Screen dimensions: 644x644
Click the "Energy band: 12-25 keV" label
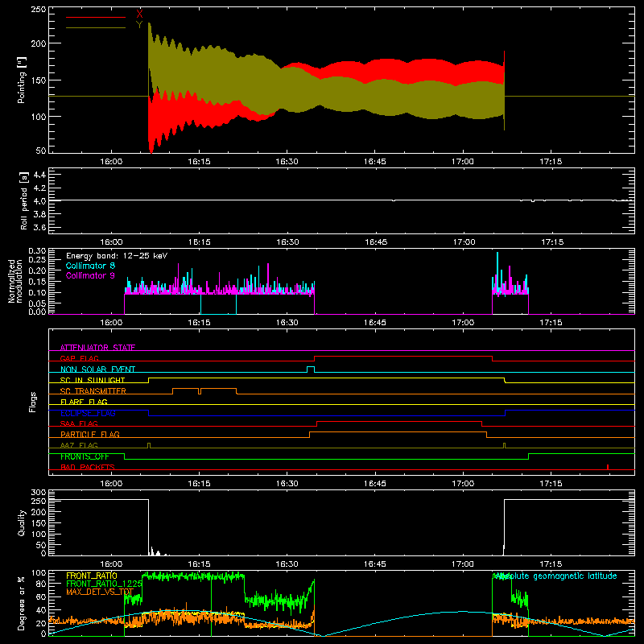point(117,256)
